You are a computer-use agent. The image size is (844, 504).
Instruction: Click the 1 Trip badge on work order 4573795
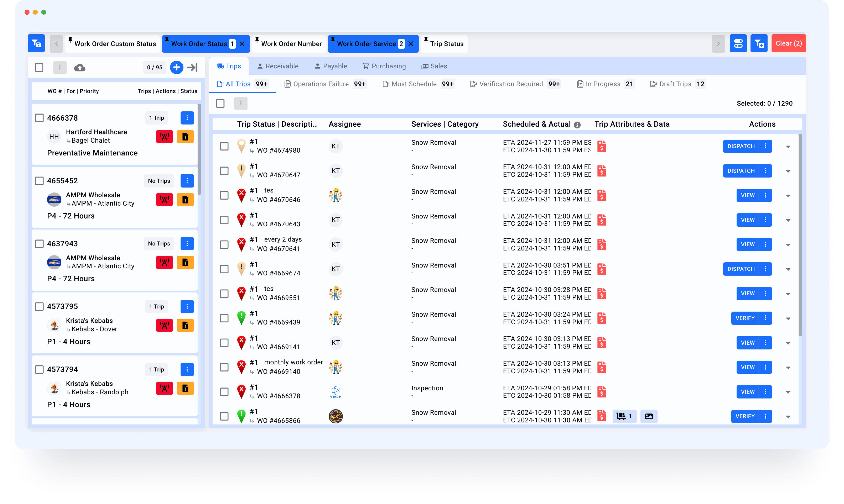coord(156,306)
